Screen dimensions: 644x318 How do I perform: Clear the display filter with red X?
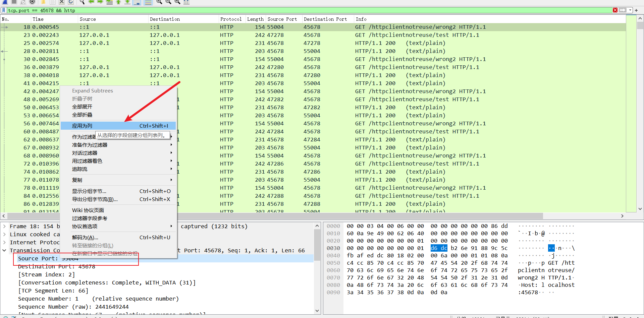pyautogui.click(x=615, y=10)
